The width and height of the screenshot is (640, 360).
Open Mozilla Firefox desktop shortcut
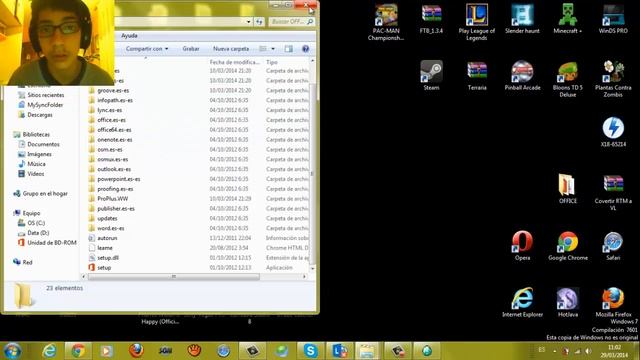click(x=613, y=302)
